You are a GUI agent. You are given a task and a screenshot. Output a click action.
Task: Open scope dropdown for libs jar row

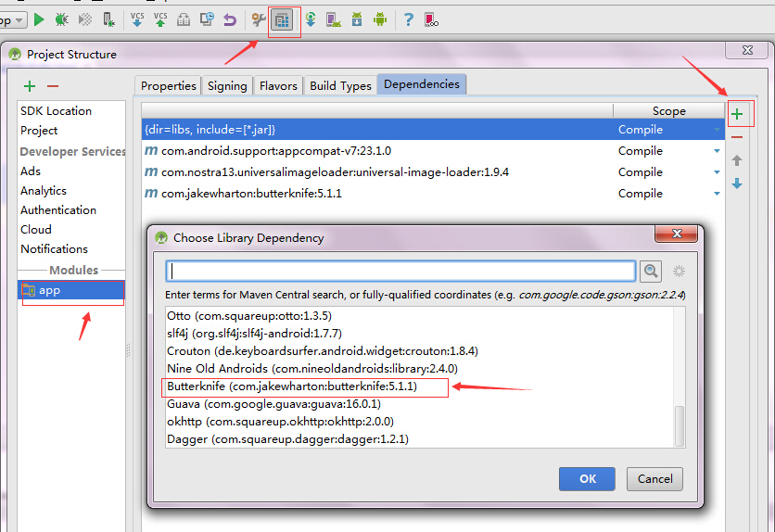pyautogui.click(x=717, y=130)
